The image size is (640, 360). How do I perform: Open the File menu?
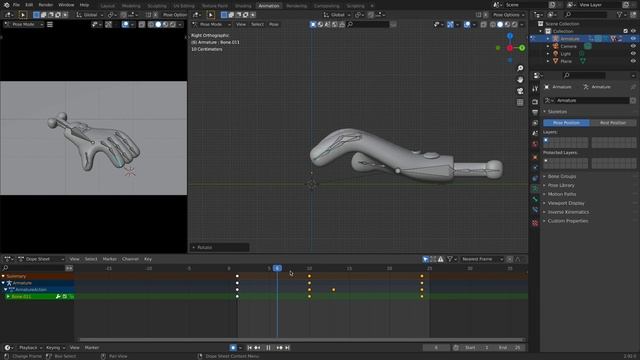[16, 5]
